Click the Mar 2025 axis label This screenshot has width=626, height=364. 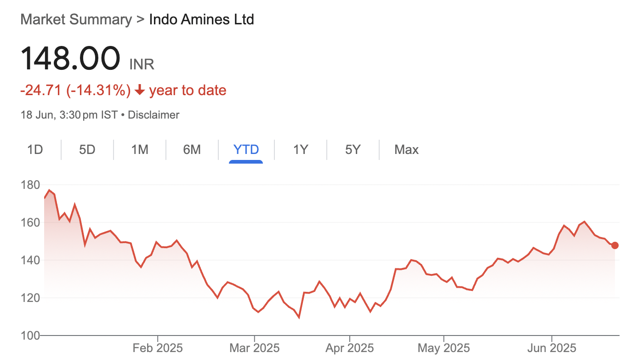point(254,348)
